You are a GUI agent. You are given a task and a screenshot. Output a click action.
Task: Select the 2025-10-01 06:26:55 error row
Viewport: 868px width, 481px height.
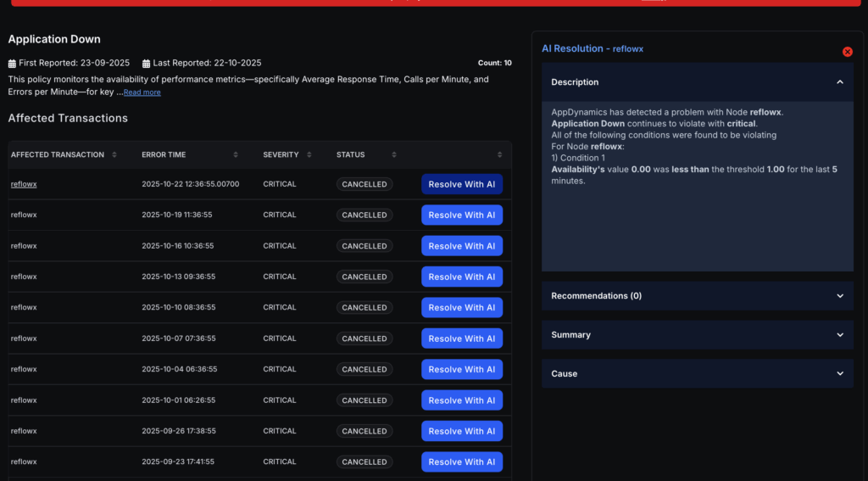coord(178,400)
